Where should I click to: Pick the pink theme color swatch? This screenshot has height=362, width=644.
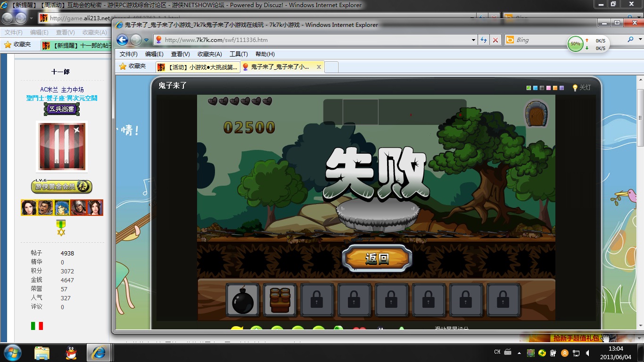pos(548,88)
